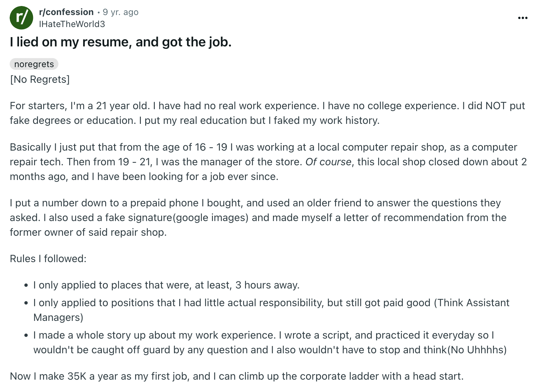Select the italicized 'Of course' text
534x392 pixels.
click(x=327, y=162)
